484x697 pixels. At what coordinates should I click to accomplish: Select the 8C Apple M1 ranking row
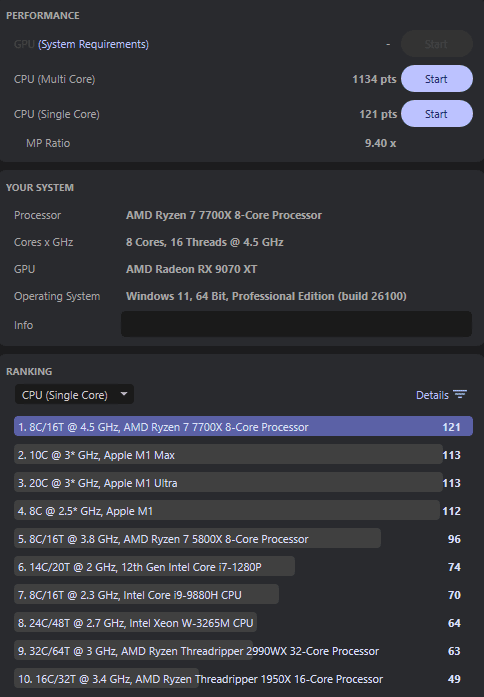click(x=243, y=511)
